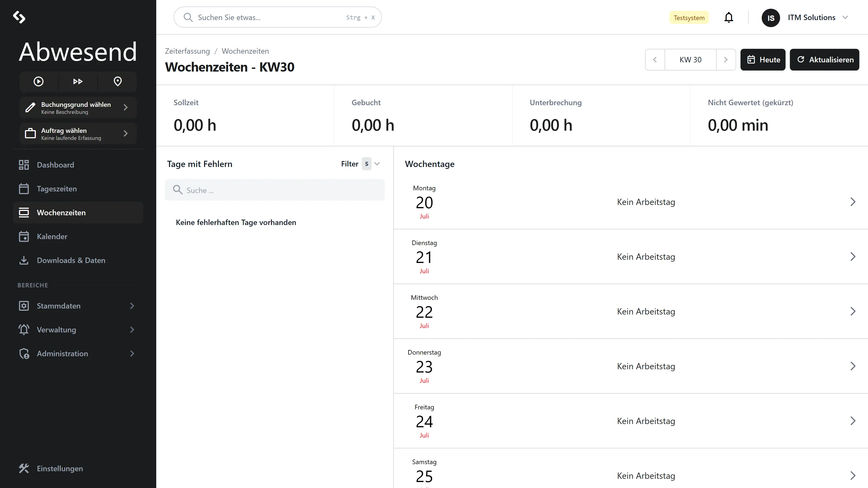
Task: Go to previous calendar week
Action: tap(655, 60)
